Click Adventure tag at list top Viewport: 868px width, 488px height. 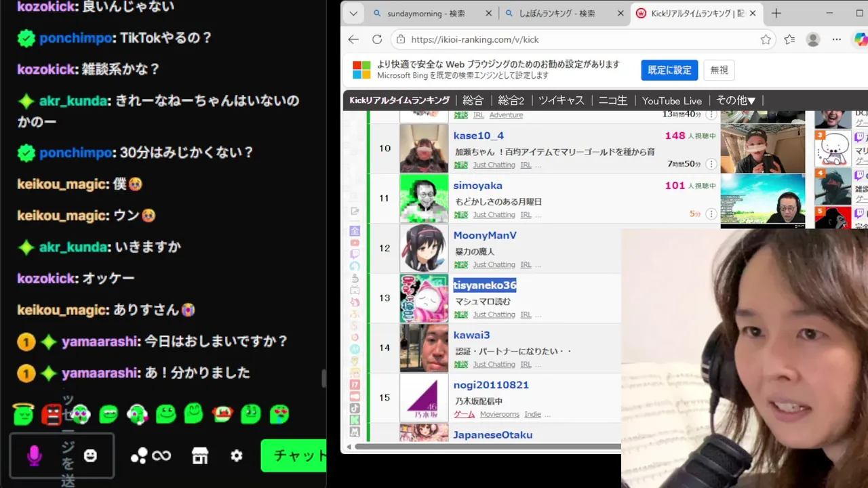[x=506, y=115]
